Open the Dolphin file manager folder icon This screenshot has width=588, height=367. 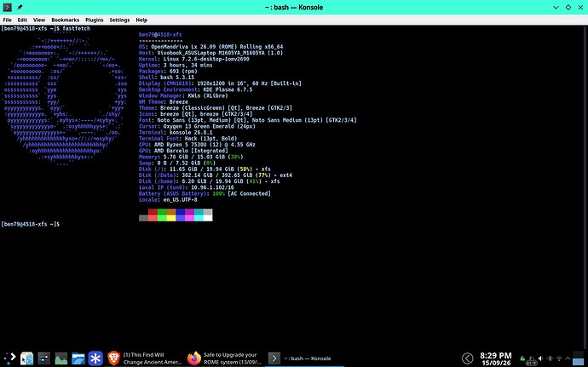pyautogui.click(x=78, y=358)
